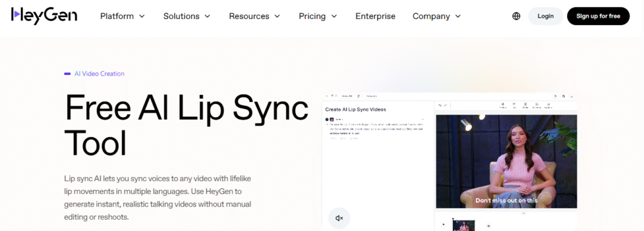Click the Login button
This screenshot has height=231, width=644.
(545, 16)
